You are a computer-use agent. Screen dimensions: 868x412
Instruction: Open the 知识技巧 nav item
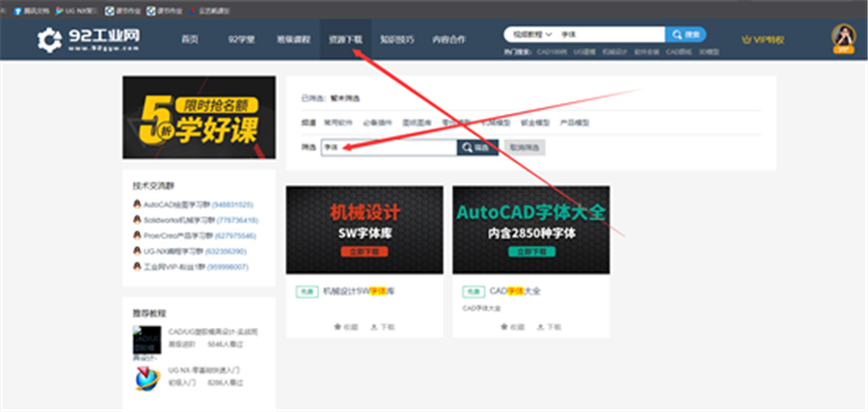coord(397,40)
